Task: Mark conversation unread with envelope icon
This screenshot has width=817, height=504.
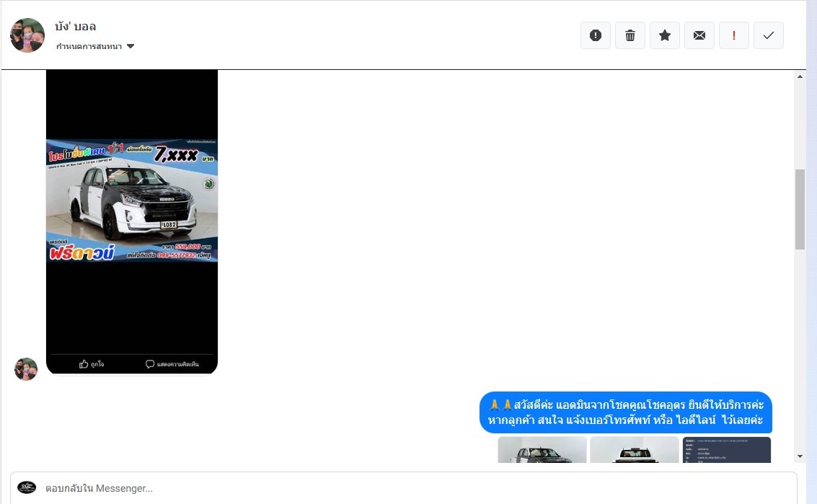Action: point(699,35)
